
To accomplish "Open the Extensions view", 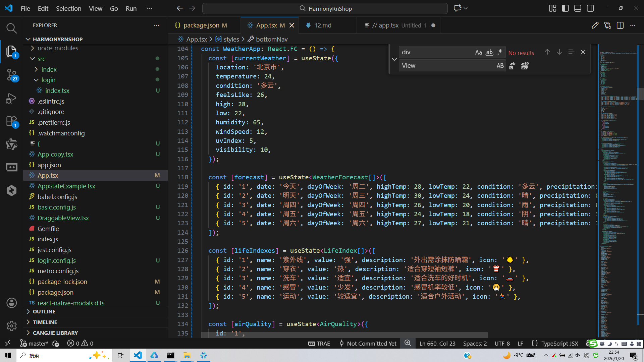I will tap(11, 121).
